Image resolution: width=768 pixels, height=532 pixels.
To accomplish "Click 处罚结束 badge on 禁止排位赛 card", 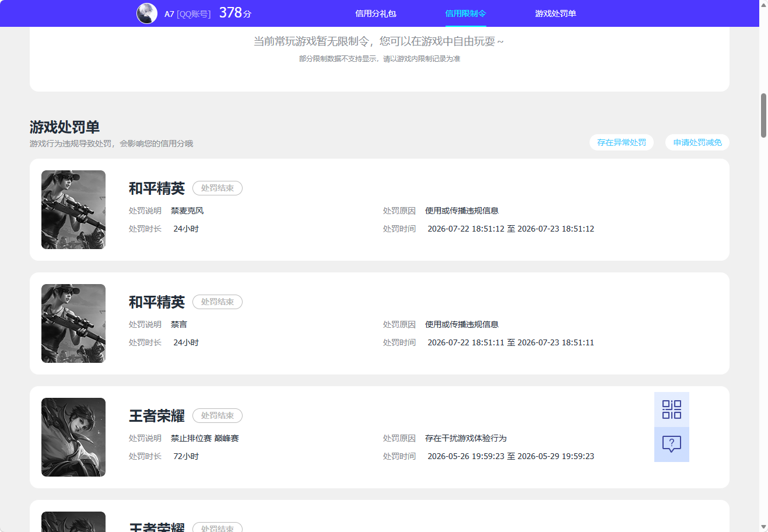I will point(218,415).
